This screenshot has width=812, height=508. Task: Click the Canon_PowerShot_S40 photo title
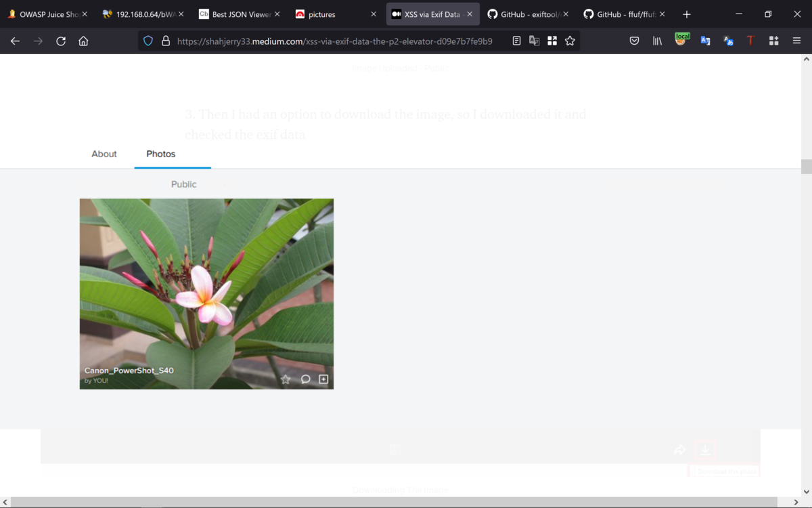[129, 371]
